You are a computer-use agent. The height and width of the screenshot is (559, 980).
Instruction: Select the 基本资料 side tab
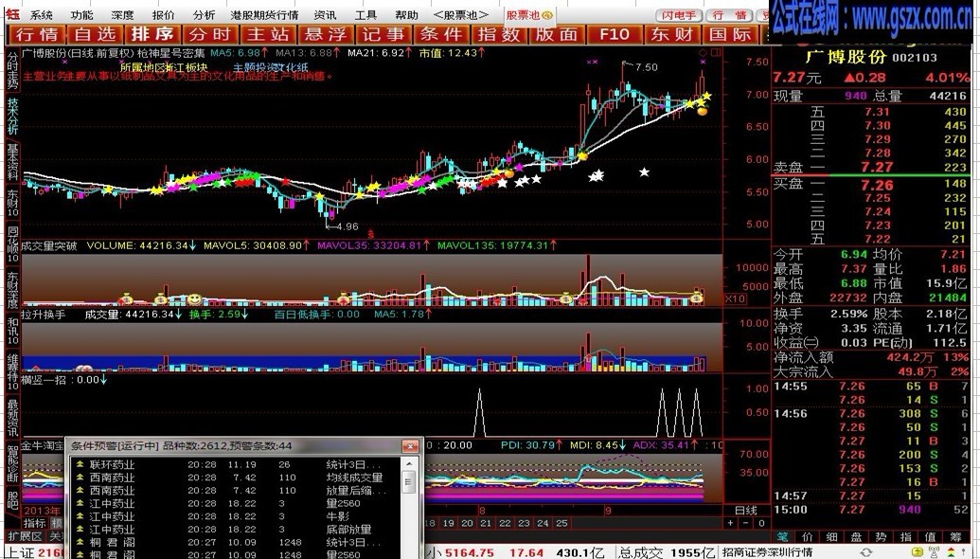12,163
